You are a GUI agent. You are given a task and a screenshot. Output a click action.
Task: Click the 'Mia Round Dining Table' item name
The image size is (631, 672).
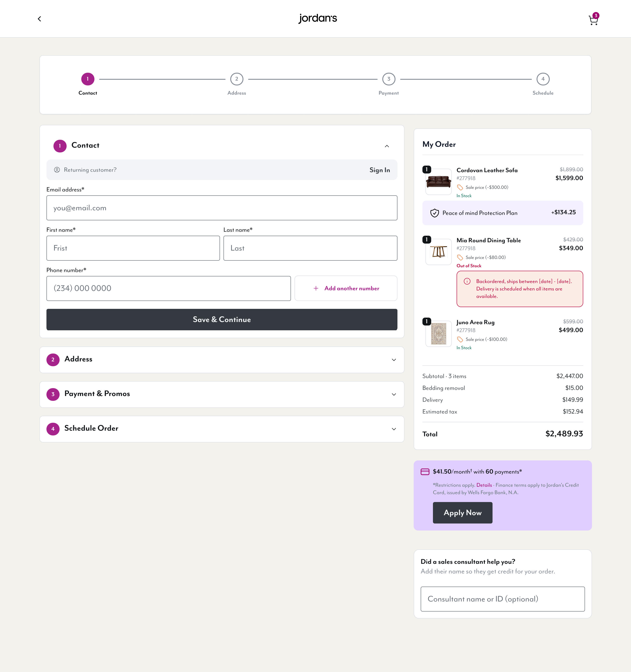click(489, 240)
